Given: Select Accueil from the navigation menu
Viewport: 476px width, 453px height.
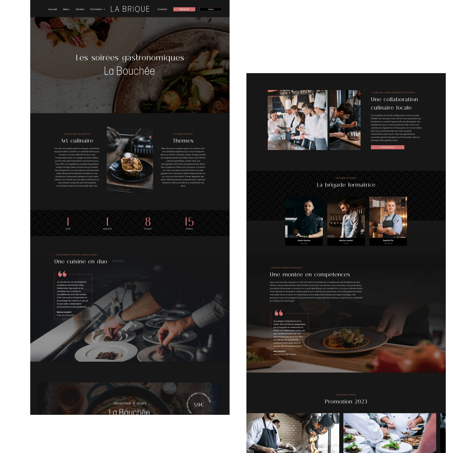Looking at the screenshot, I should coord(52,9).
